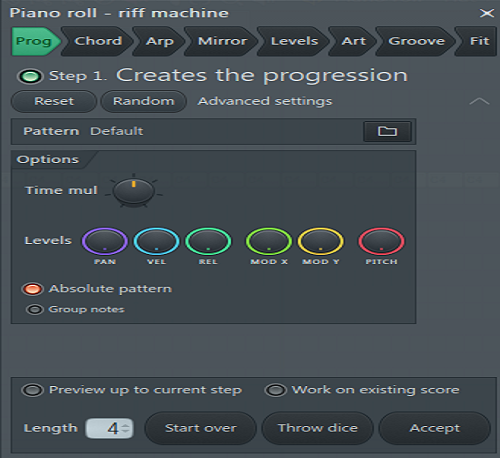This screenshot has height=458, width=500.
Task: Click the Length value stepper arrows
Action: point(125,428)
